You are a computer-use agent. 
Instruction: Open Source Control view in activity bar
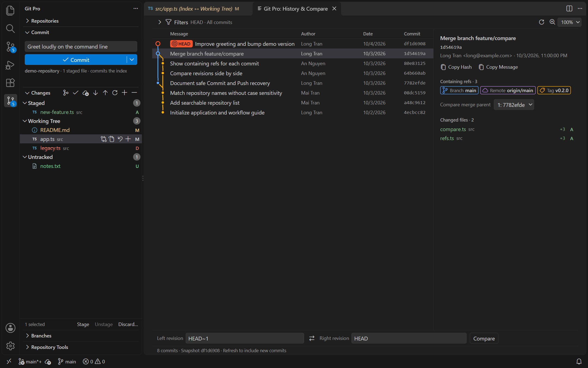10,47
